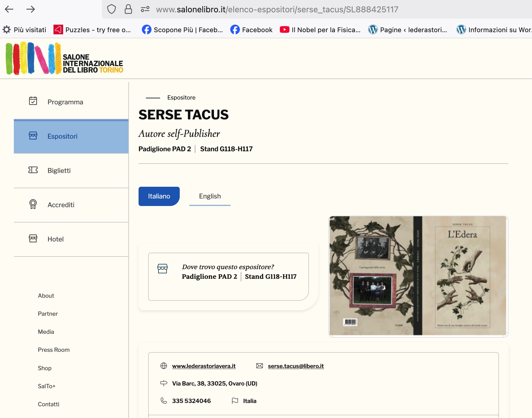Visit www.lederastoriavera.it website link
This screenshot has width=532, height=418.
click(204, 366)
